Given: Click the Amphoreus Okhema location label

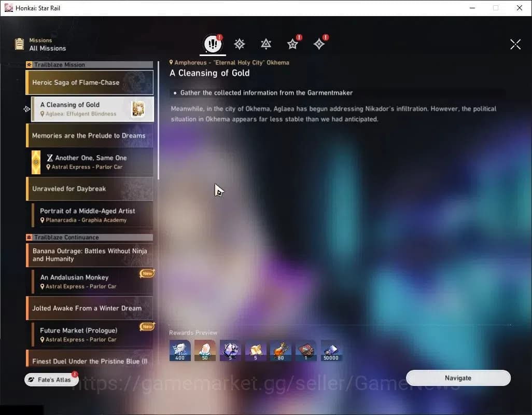Looking at the screenshot, I should [229, 62].
